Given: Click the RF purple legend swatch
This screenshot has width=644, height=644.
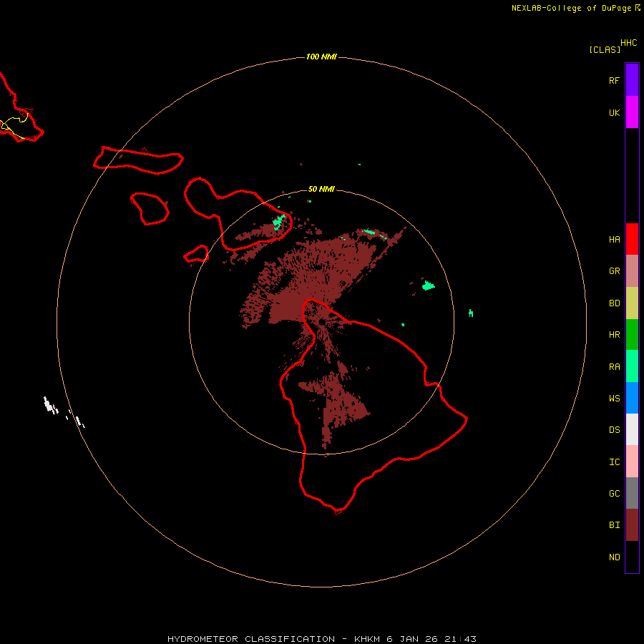Looking at the screenshot, I should 632,80.
